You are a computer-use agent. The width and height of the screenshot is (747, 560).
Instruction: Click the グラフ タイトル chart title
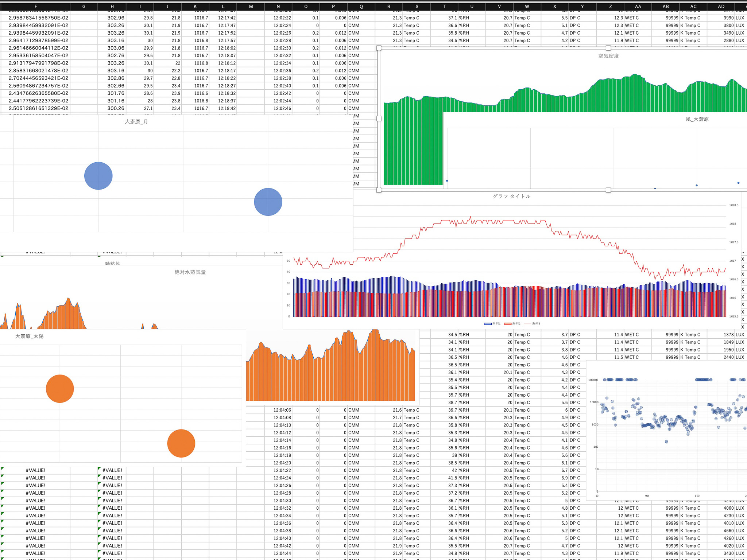[x=511, y=196]
